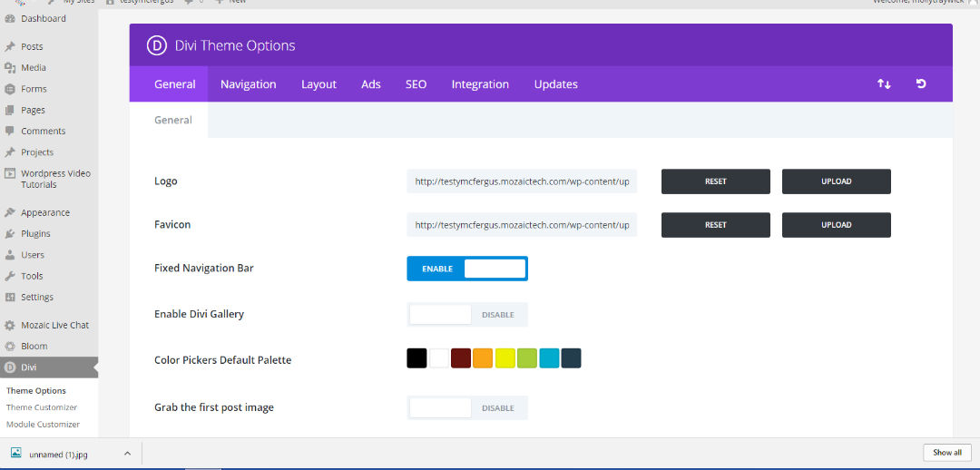Expand the unnamed (1).jpg download chevron
Screen dimensions: 980x470
point(127,453)
